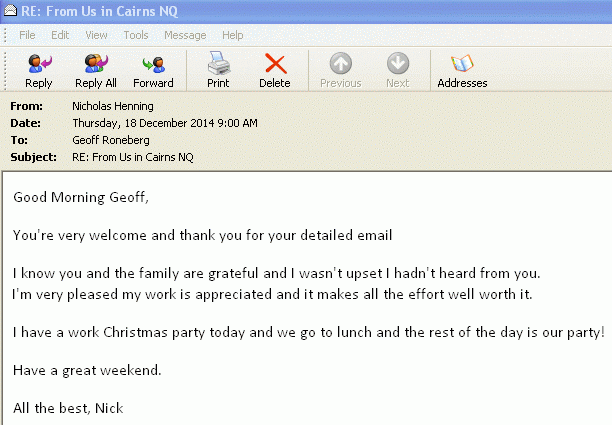The height and width of the screenshot is (425, 612).
Task: Open the Tools menu
Action: [x=136, y=35]
